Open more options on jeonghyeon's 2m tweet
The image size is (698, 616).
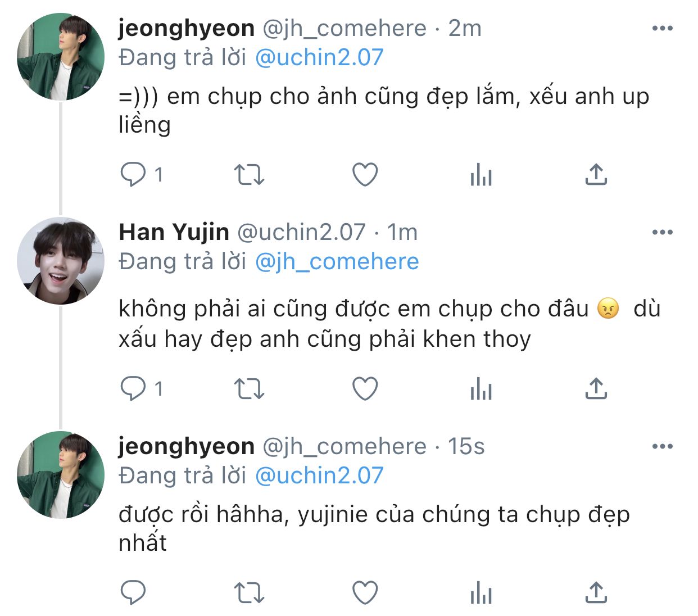coord(663,29)
